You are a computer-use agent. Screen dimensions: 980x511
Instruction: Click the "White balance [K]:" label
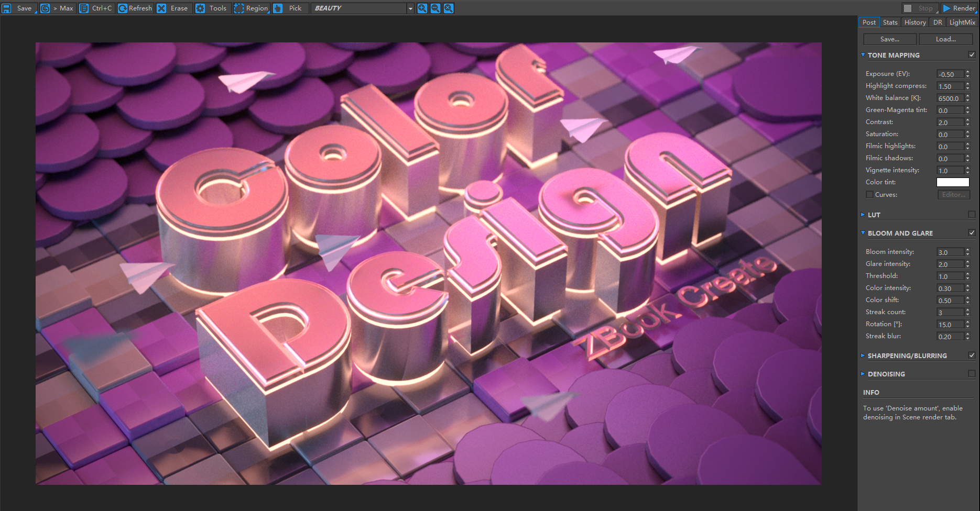tap(893, 98)
